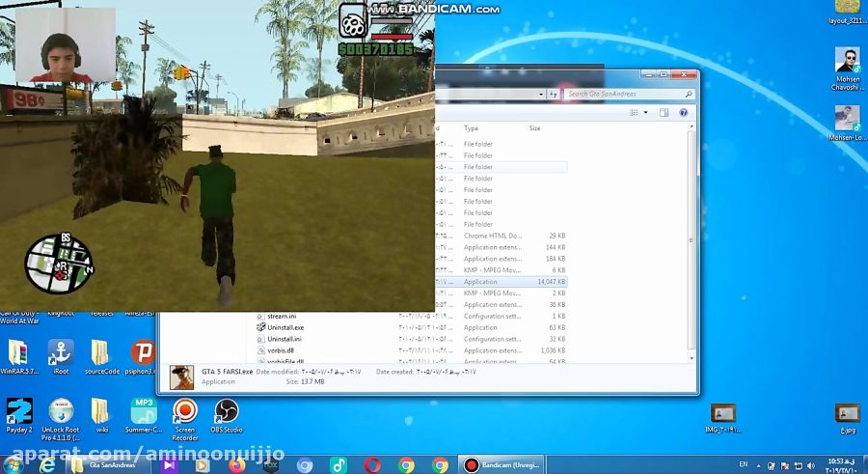Select the 14,047 KB Application row
Screen dimensions: 868x474
pos(501,282)
